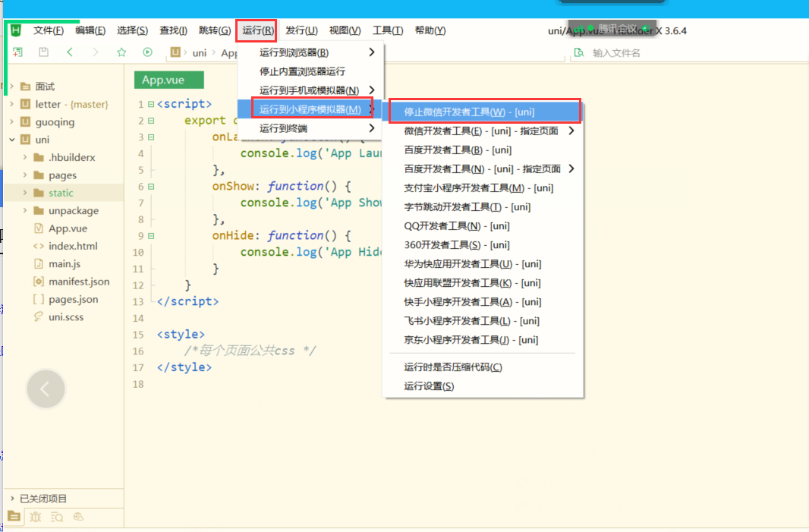This screenshot has height=532, width=809.
Task: Open the 选择(S) menu
Action: pyautogui.click(x=132, y=30)
